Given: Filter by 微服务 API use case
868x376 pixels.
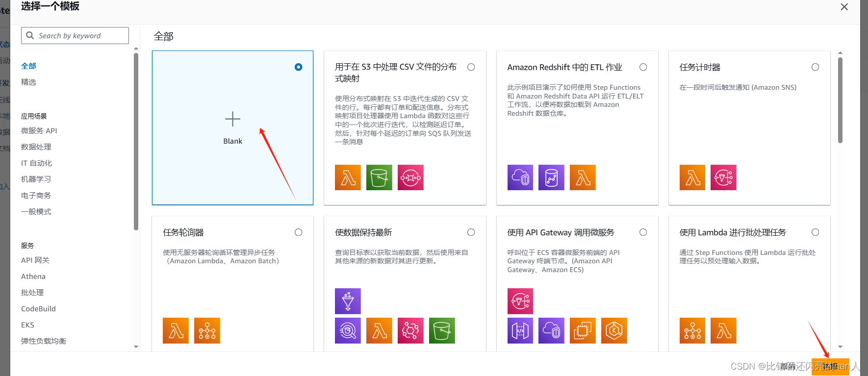Looking at the screenshot, I should (x=39, y=130).
